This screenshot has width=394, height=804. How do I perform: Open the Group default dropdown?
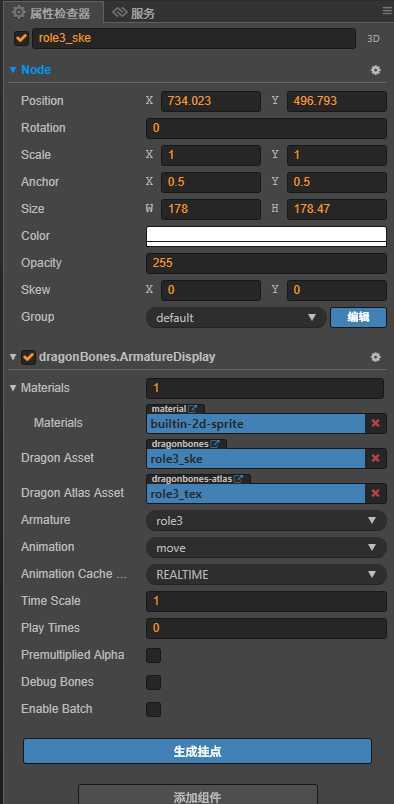(236, 317)
